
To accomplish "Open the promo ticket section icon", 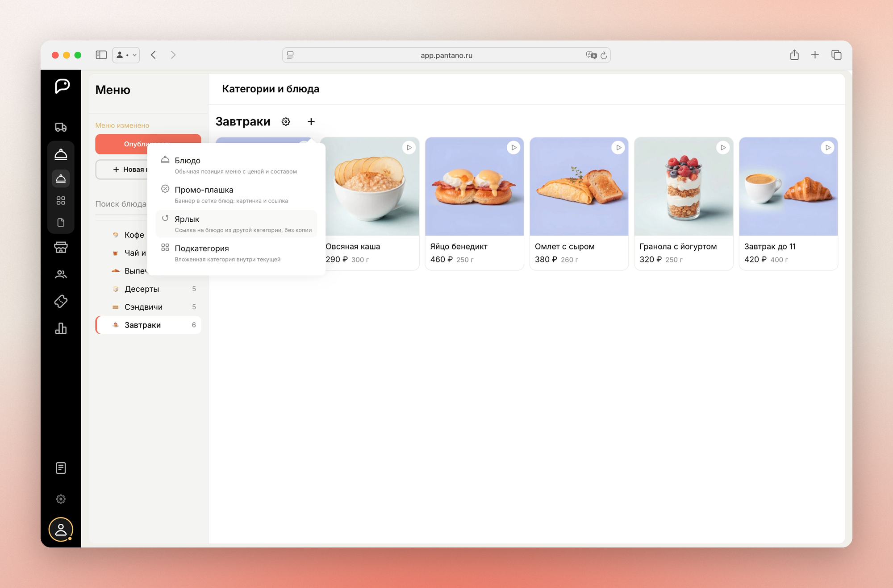I will coord(61,302).
